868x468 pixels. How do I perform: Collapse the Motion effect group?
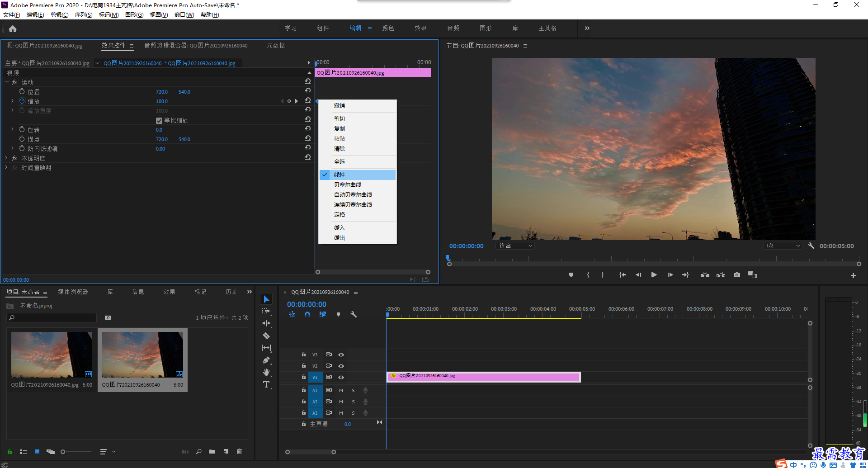7,82
